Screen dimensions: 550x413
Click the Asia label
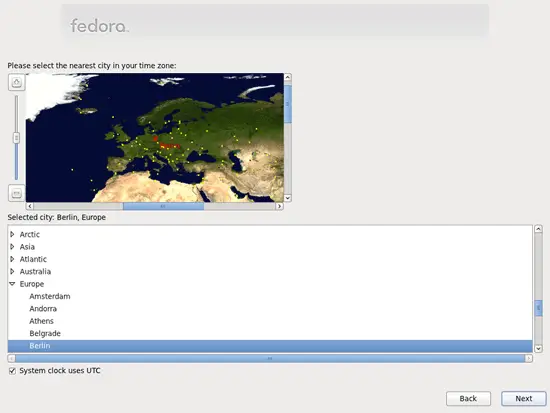coord(27,247)
